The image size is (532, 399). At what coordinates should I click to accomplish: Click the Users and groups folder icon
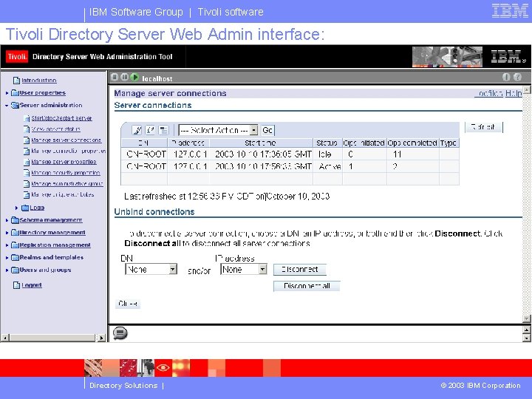point(15,270)
